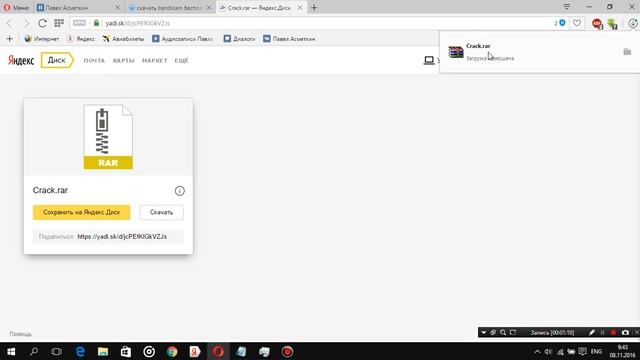Open the Аудиозаписи Павла bookmark
The height and width of the screenshot is (360, 640).
point(183,39)
